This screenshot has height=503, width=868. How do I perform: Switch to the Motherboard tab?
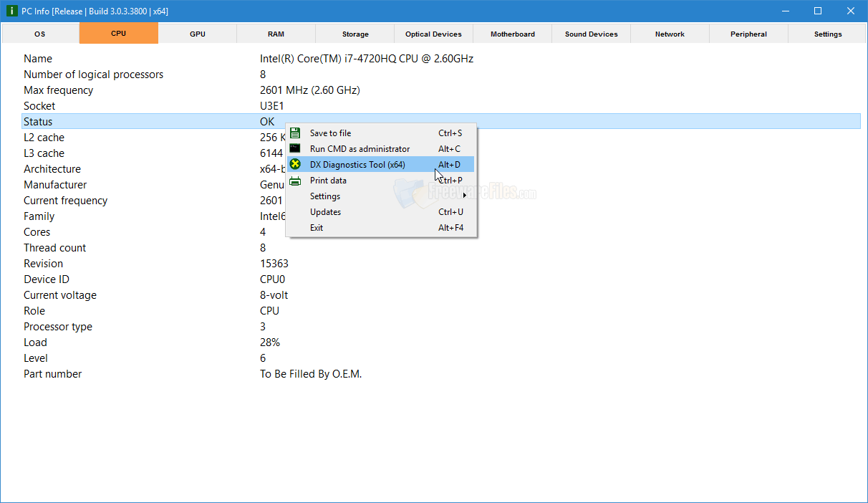click(x=512, y=33)
